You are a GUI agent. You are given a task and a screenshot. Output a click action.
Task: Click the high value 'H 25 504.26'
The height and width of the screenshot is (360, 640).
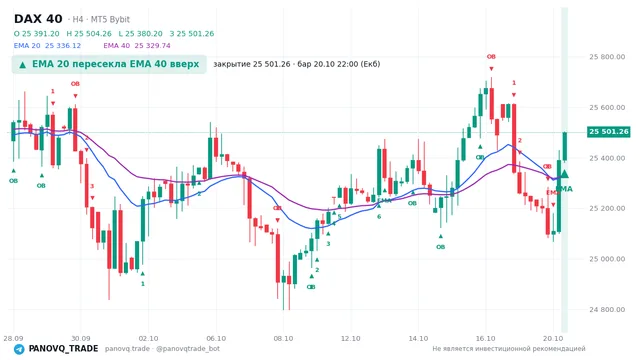(x=89, y=33)
